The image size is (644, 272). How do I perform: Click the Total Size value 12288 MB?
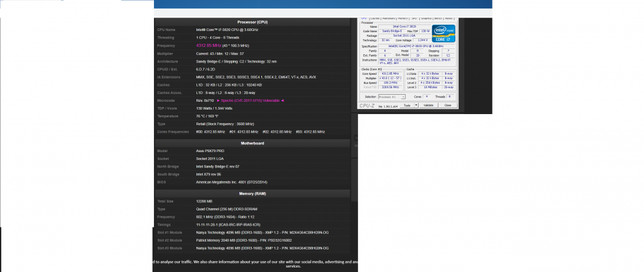pyautogui.click(x=204, y=202)
